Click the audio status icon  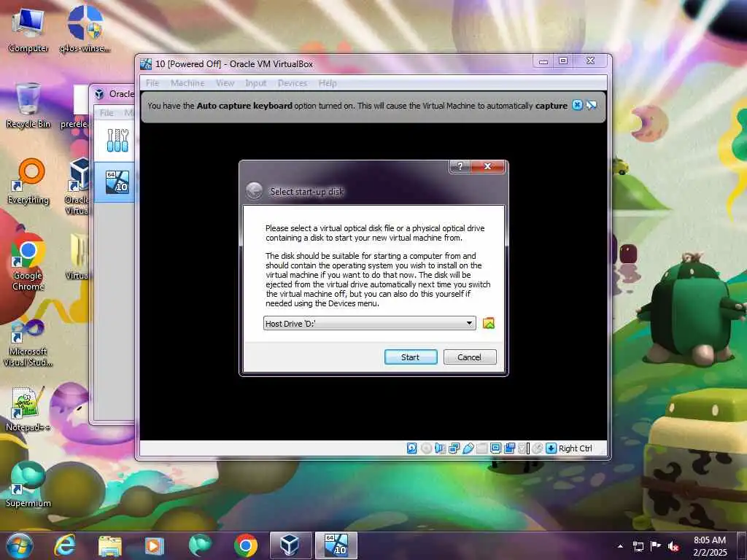440,448
